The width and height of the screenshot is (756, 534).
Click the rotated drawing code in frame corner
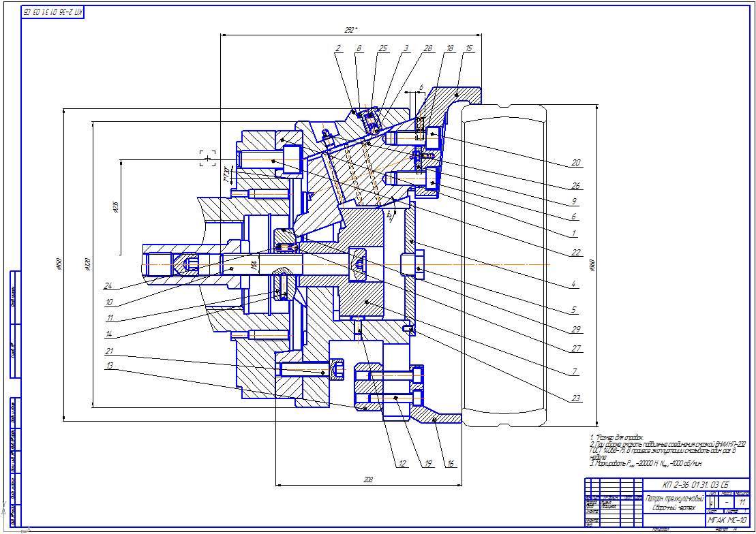tap(52, 12)
